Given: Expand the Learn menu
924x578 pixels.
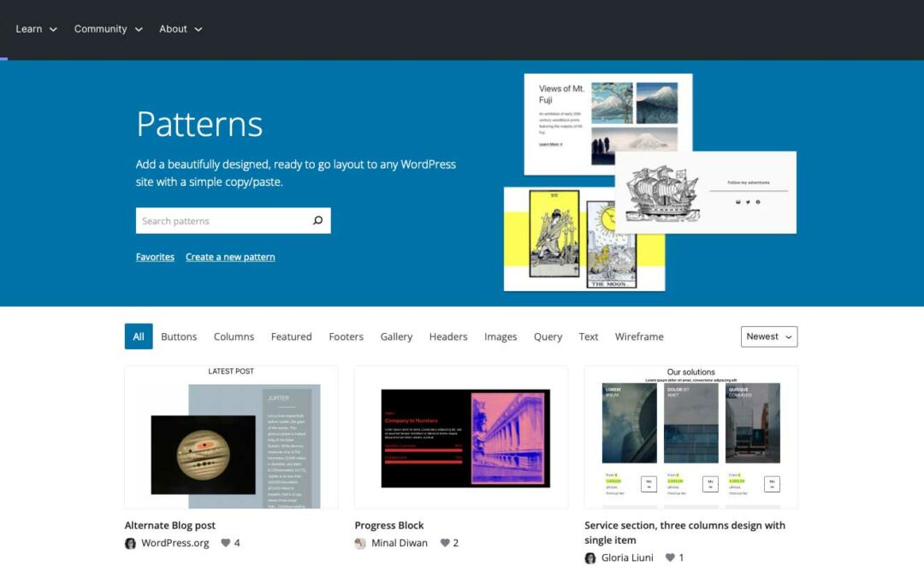Looking at the screenshot, I should pyautogui.click(x=36, y=29).
